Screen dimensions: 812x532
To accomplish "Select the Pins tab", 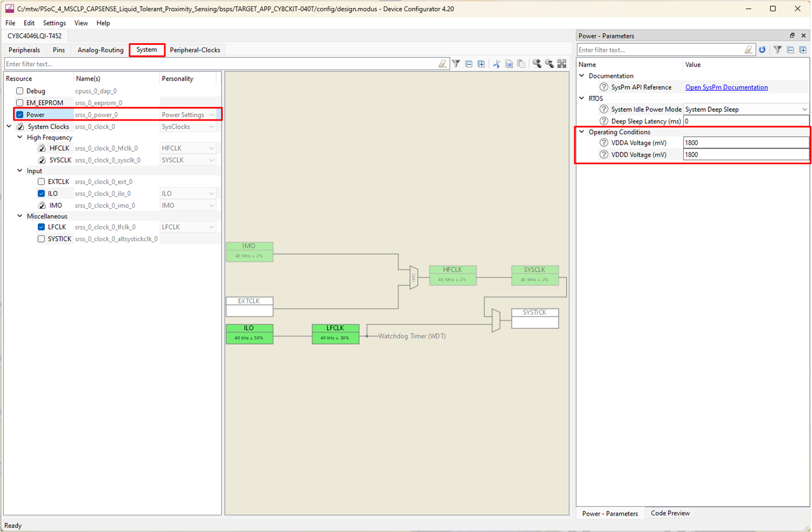I will pyautogui.click(x=59, y=50).
